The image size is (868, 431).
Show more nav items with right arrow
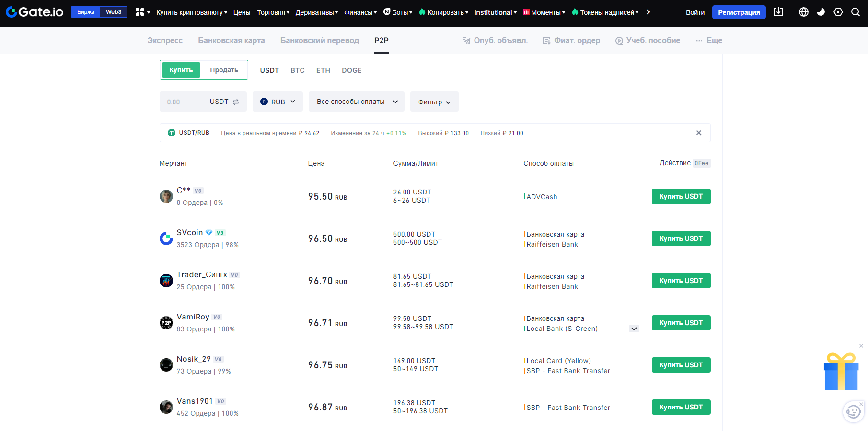pyautogui.click(x=648, y=12)
